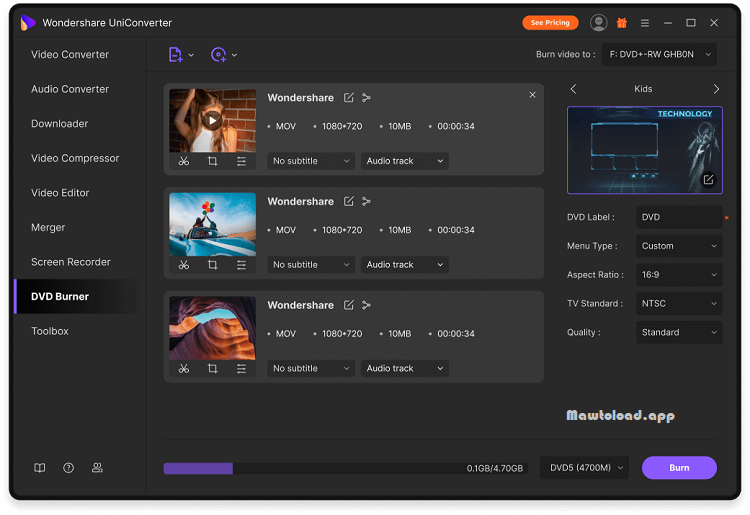Open the Aspect Ratio 16:9 dropdown
750x515 pixels.
pos(679,274)
